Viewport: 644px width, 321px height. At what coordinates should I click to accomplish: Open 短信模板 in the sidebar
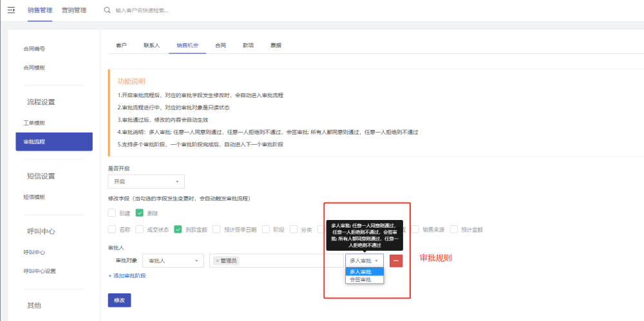coord(34,197)
